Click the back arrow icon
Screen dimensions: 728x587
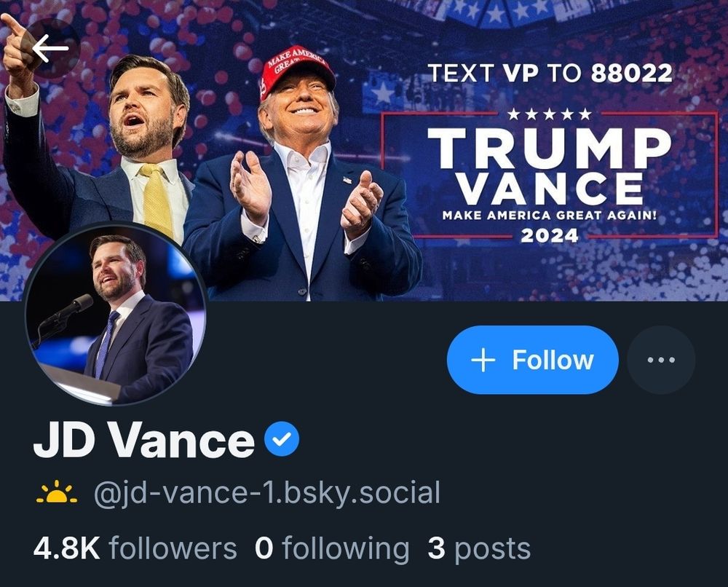click(50, 49)
